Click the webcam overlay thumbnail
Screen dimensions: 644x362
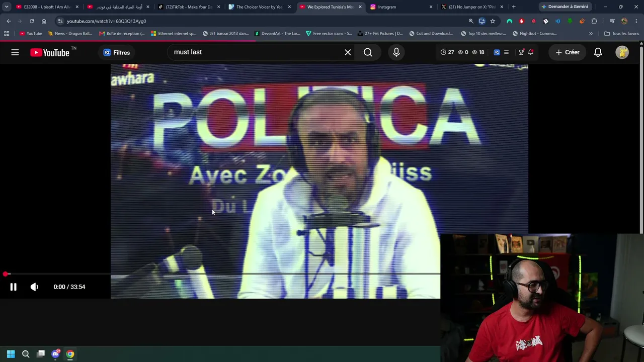tap(542, 298)
